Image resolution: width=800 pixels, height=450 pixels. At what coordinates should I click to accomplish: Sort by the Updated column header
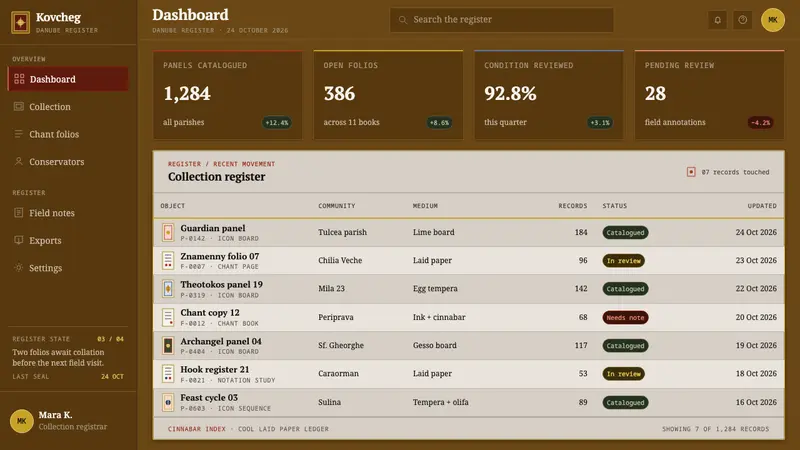tap(762, 206)
